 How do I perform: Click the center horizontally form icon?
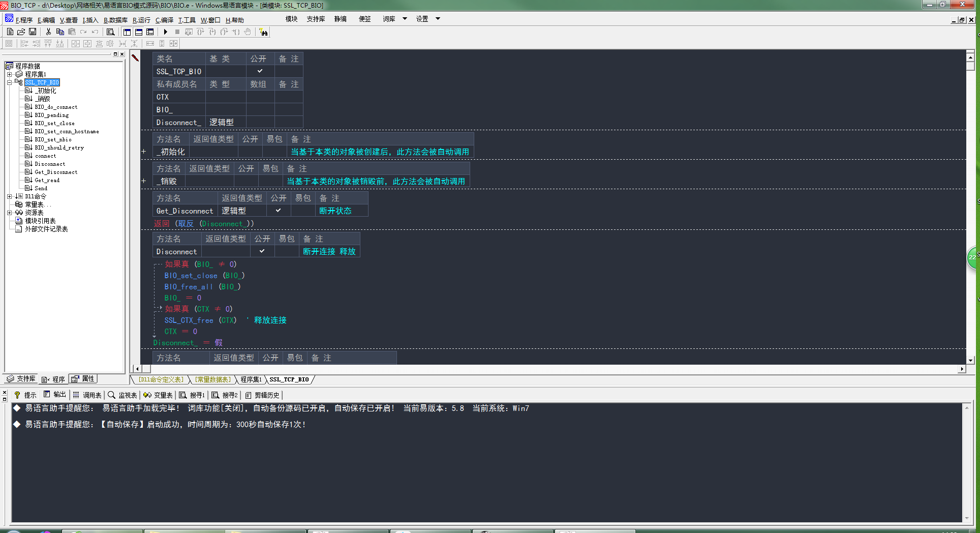click(76, 44)
